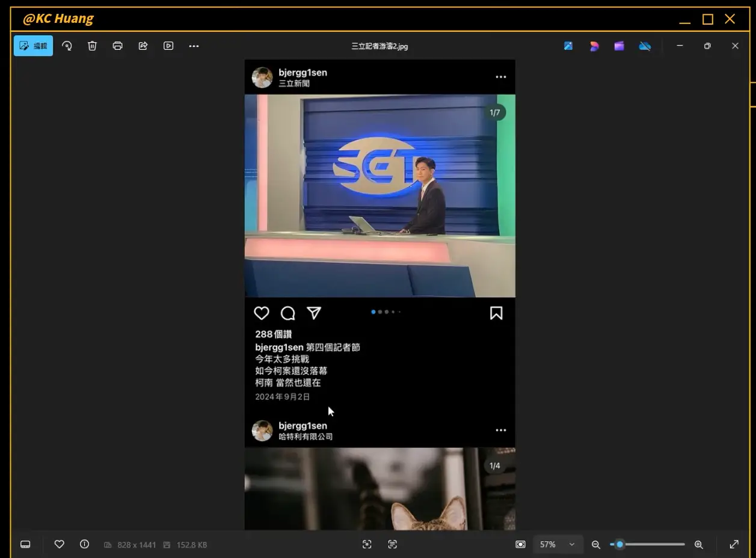The width and height of the screenshot is (756, 558).
Task: Click the paper plane send icon in post
Action: point(314,313)
